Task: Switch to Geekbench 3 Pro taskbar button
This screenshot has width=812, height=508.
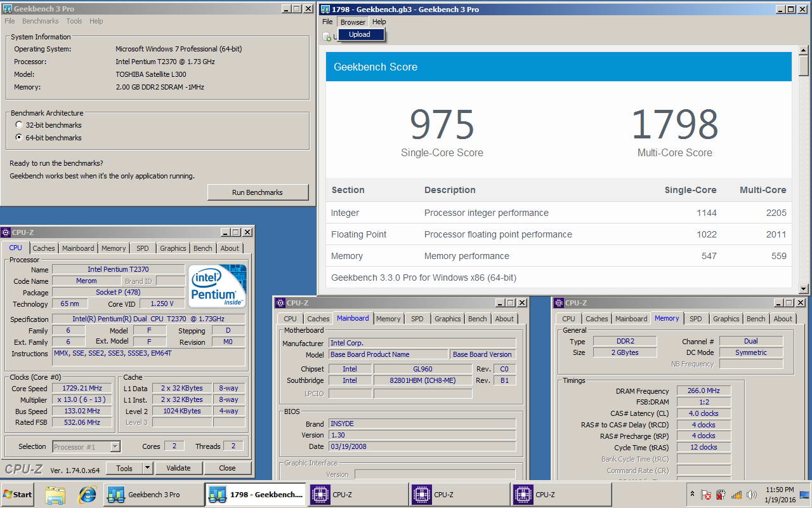Action: (153, 495)
